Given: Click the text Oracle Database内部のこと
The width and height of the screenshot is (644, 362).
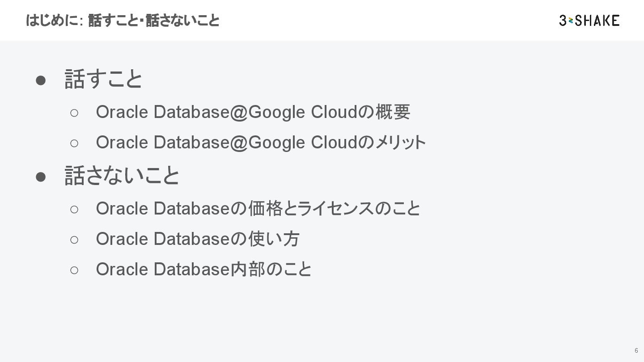Looking at the screenshot, I should (203, 269).
